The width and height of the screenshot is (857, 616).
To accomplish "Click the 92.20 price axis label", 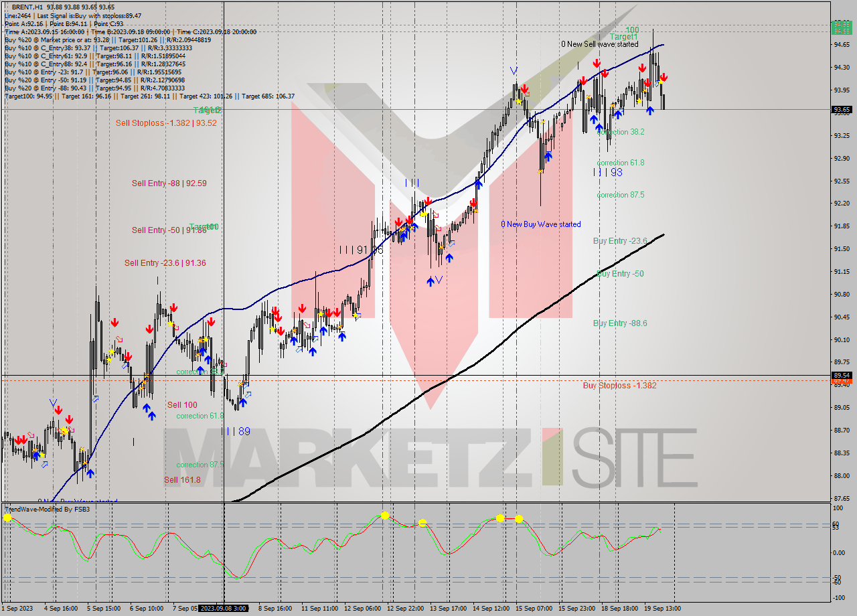I will [842, 203].
